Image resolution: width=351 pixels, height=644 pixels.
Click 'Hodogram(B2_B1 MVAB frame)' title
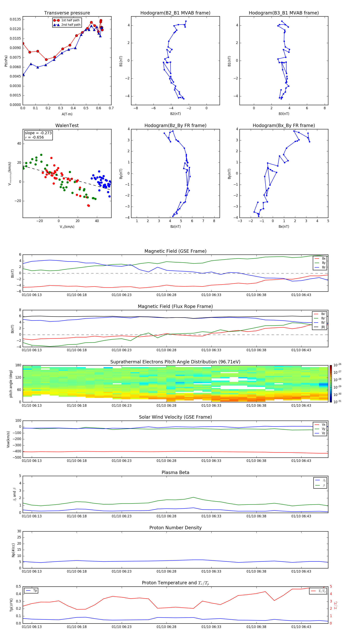[x=175, y=13]
